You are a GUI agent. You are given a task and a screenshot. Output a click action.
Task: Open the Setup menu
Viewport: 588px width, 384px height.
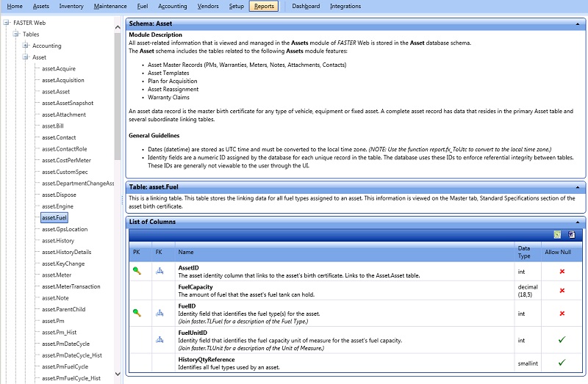(x=237, y=6)
